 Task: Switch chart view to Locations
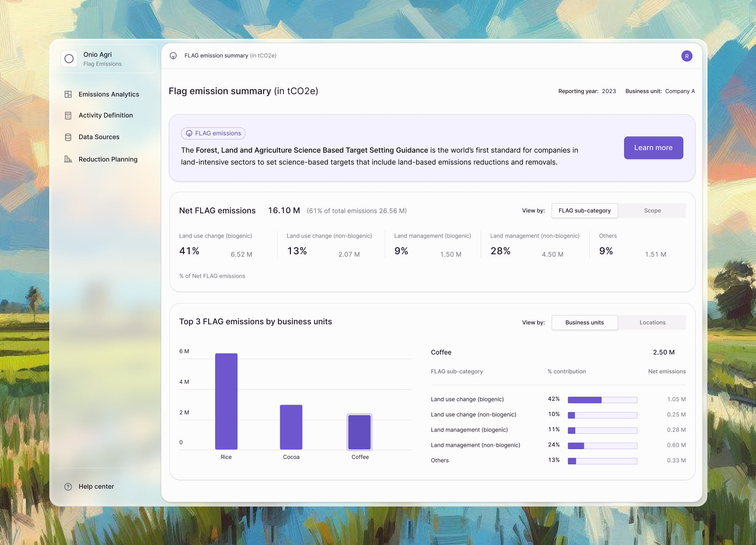pos(652,323)
